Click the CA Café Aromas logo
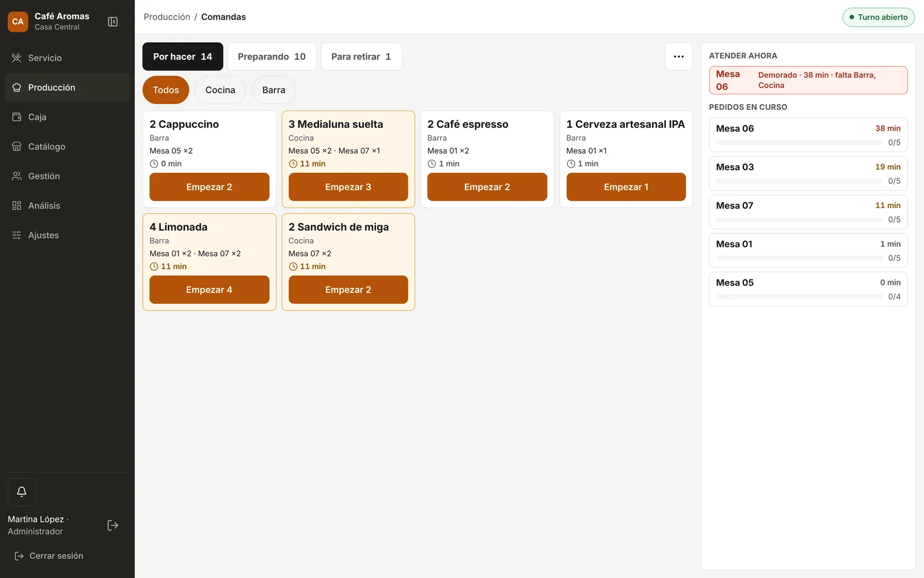 (x=18, y=22)
